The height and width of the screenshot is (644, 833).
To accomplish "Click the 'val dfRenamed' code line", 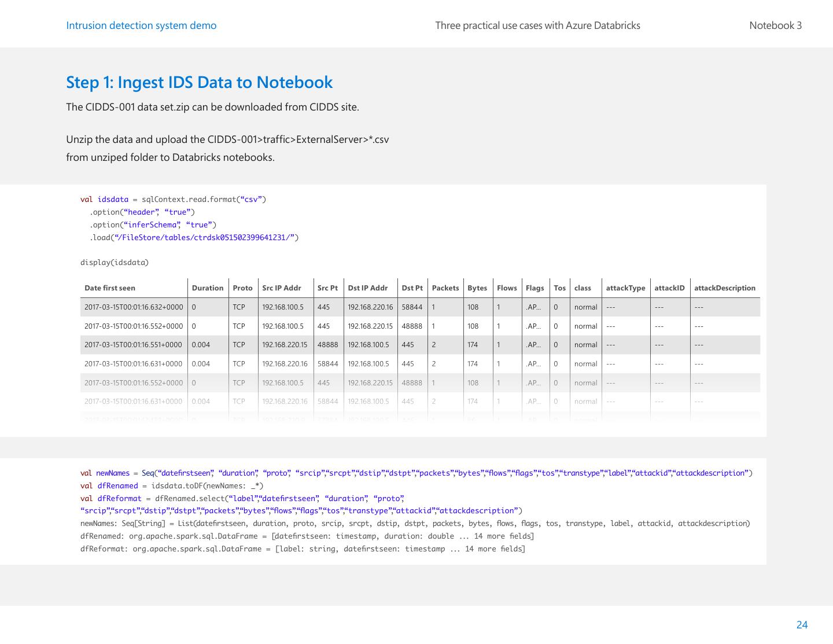I will (x=172, y=486).
